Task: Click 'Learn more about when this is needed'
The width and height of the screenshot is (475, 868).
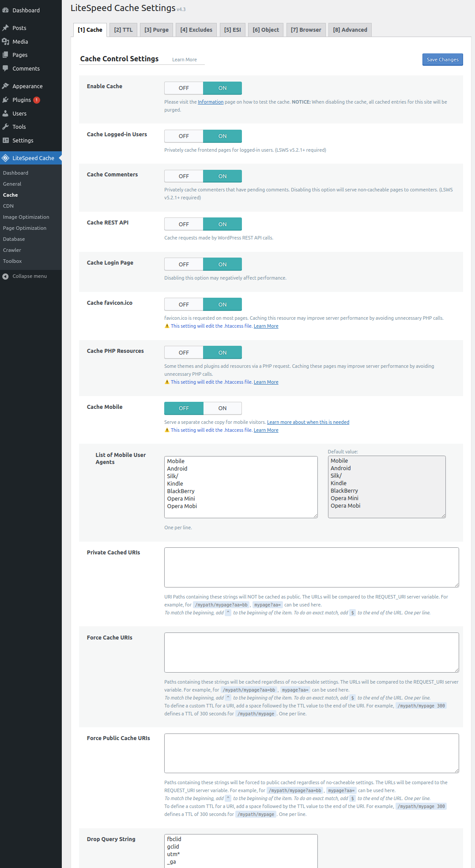Action: (x=308, y=423)
